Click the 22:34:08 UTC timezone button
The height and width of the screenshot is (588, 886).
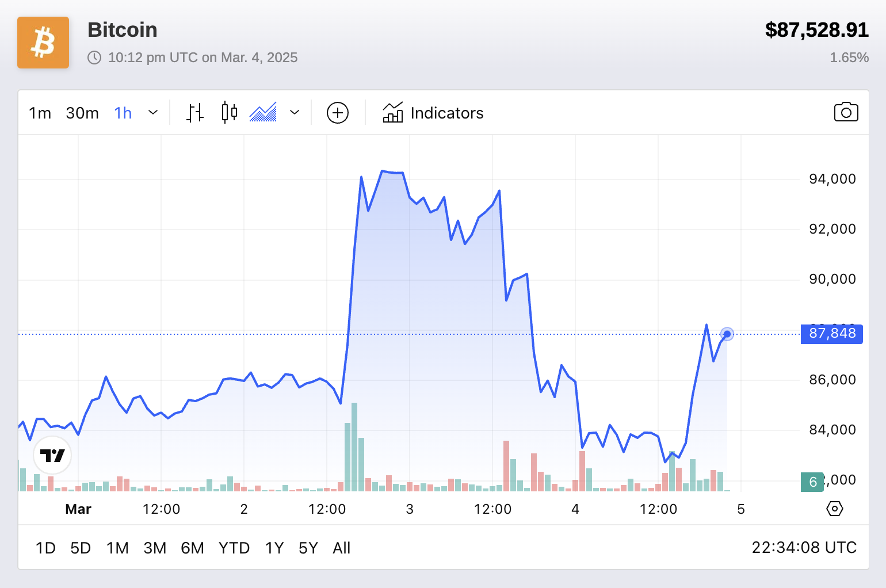(804, 547)
